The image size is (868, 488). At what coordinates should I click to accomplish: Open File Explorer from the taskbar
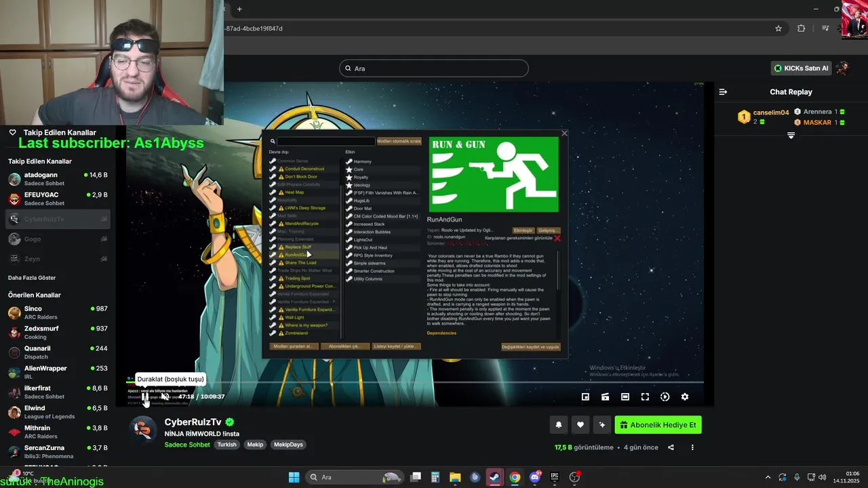455,477
